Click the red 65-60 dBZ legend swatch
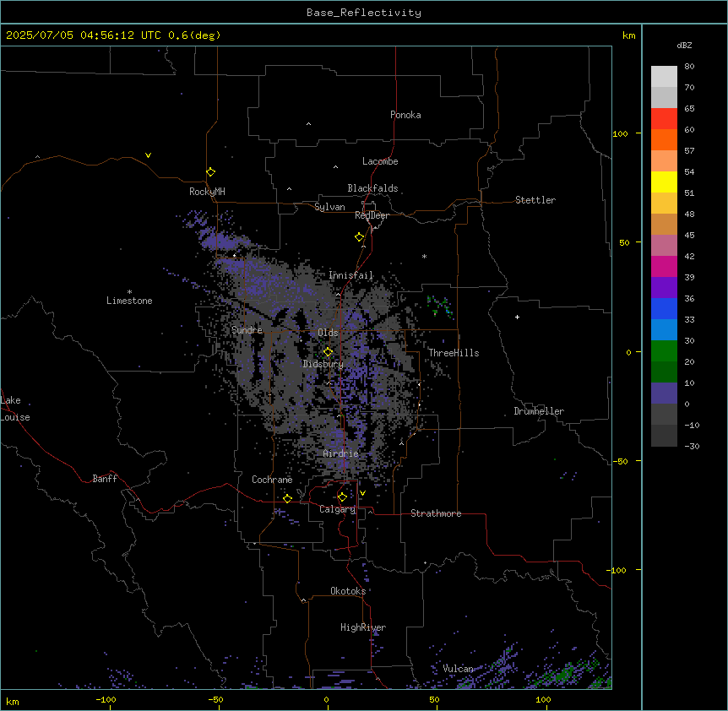 click(664, 119)
